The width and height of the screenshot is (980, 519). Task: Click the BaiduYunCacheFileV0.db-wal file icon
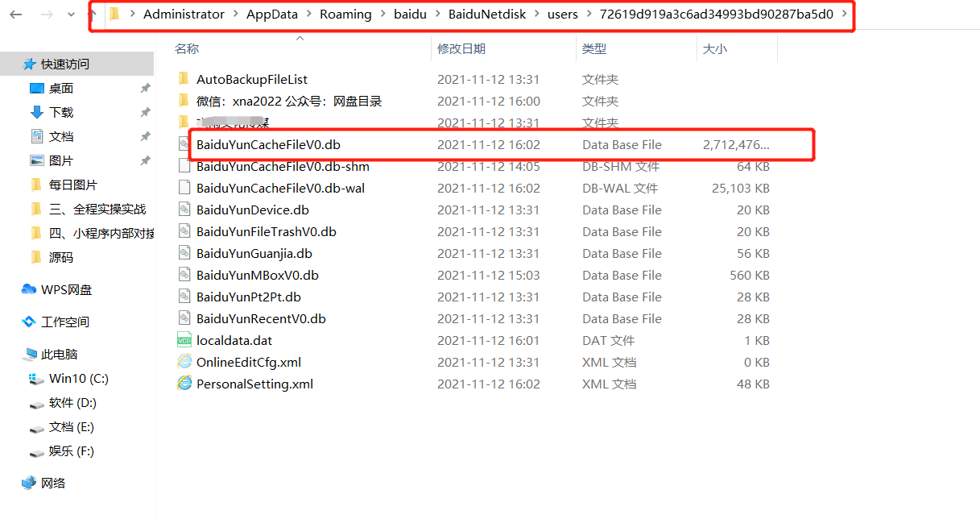coord(184,188)
